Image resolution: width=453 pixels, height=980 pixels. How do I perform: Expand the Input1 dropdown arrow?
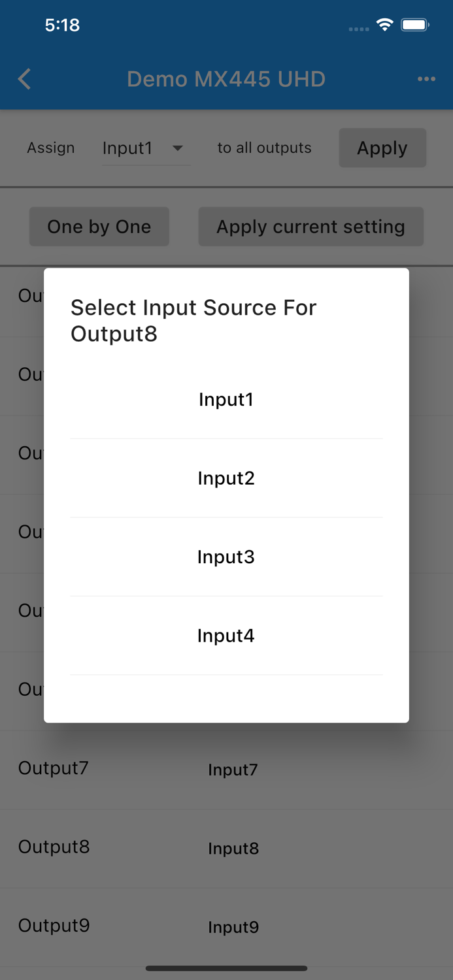[178, 148]
